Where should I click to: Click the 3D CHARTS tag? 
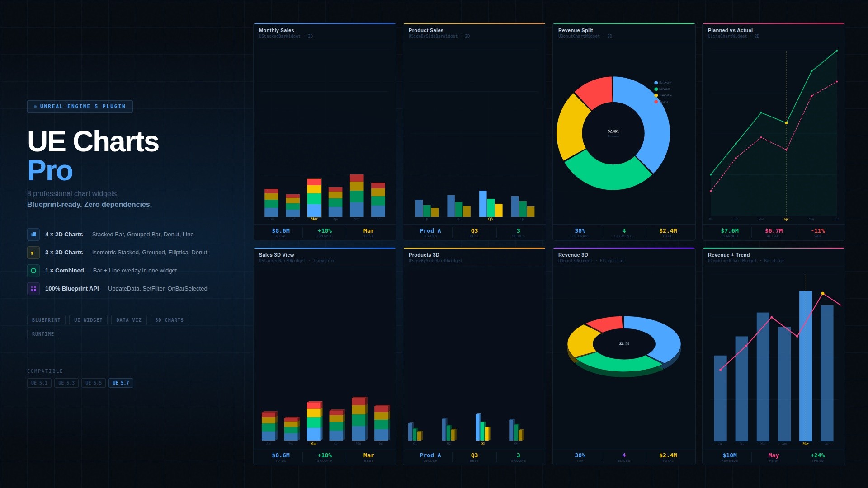click(x=170, y=320)
